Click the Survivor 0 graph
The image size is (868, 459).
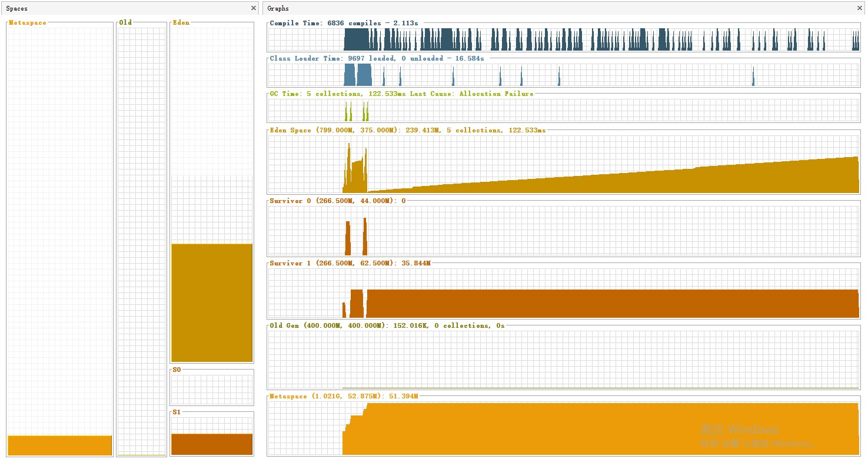[x=563, y=230]
